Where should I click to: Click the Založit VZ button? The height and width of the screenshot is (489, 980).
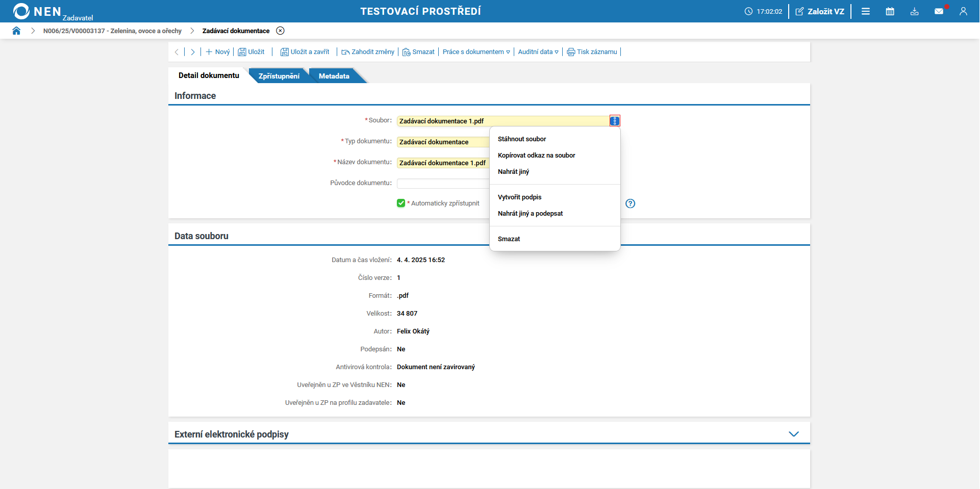pyautogui.click(x=820, y=11)
